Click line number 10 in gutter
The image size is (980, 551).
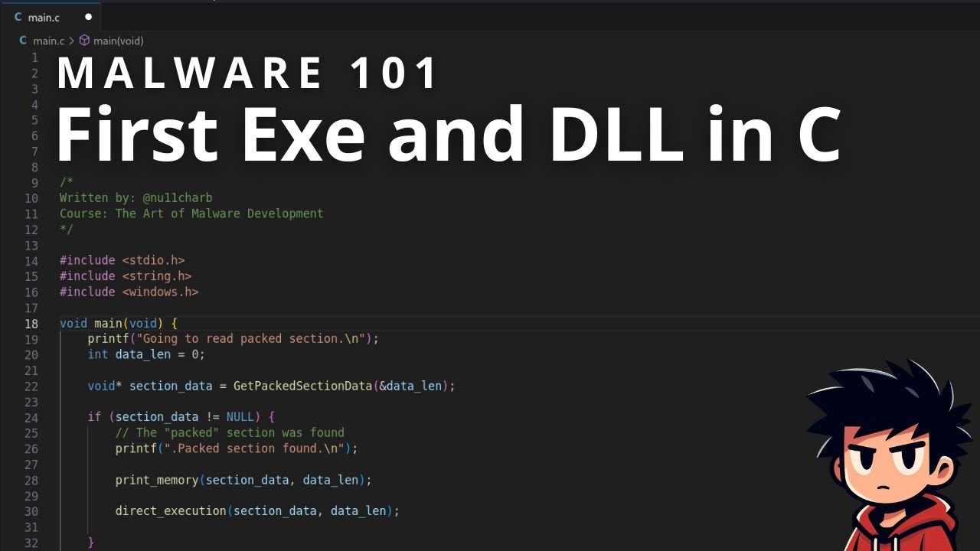click(31, 198)
